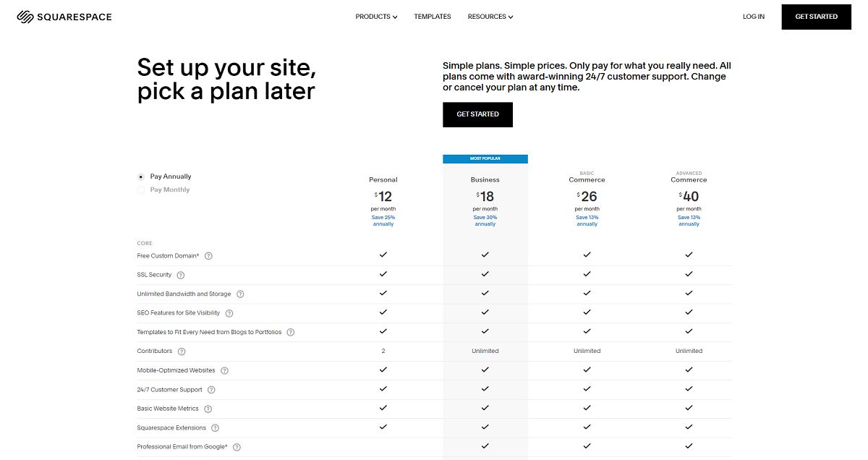Click Get Started button below plan description
The width and height of the screenshot is (868, 460).
pos(477,114)
